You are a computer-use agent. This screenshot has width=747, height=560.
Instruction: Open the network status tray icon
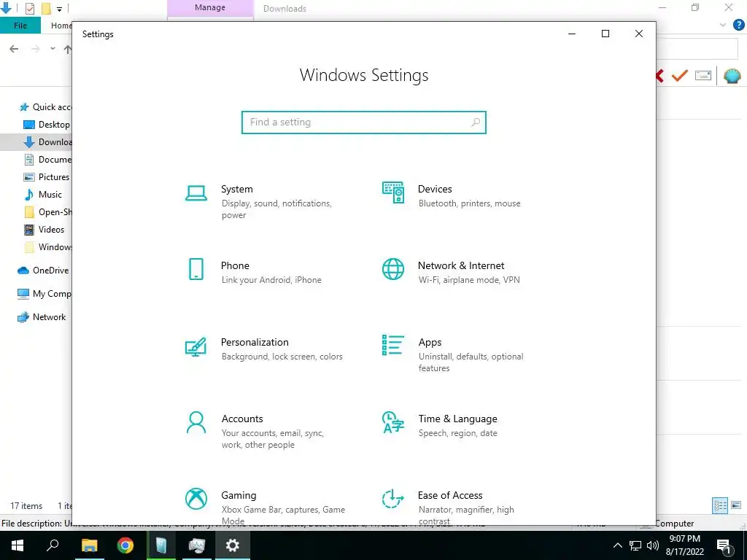point(635,545)
